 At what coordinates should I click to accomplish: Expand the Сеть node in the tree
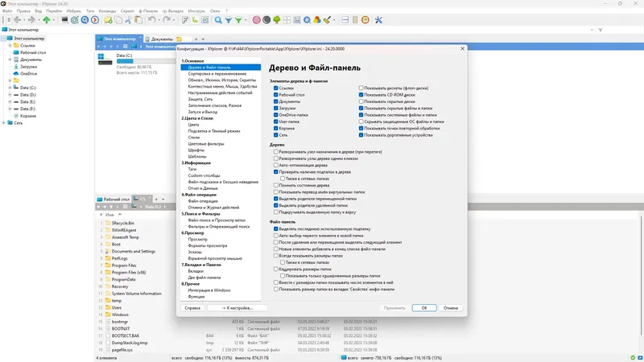click(4, 123)
